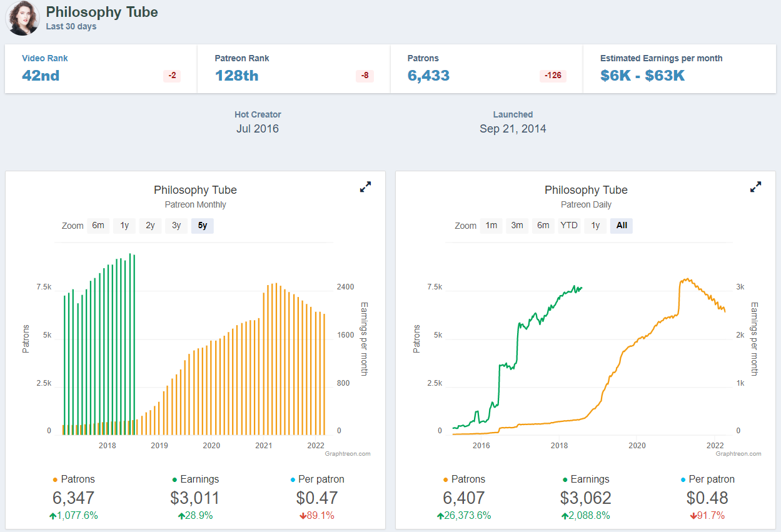Open the Philosophy Tube profile avatar
The height and width of the screenshot is (532, 781).
[23, 18]
